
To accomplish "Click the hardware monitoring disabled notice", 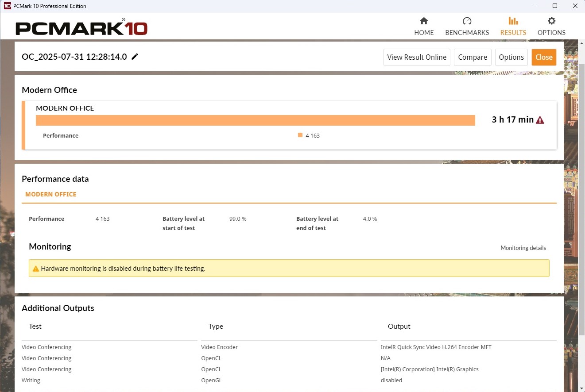I will [x=289, y=268].
